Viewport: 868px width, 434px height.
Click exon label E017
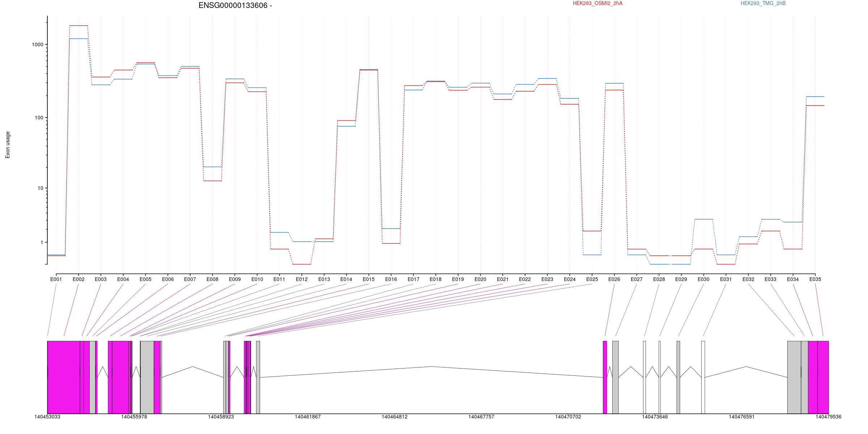tap(413, 279)
